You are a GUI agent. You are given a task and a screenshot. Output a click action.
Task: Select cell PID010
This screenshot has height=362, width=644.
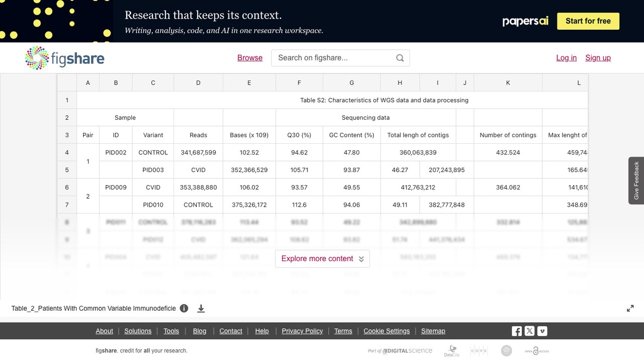pyautogui.click(x=153, y=205)
